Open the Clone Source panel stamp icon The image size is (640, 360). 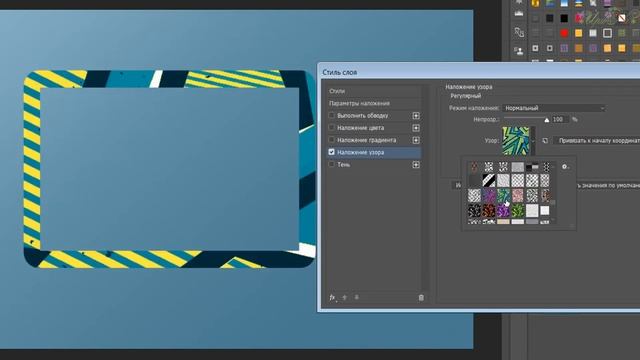coord(519,51)
